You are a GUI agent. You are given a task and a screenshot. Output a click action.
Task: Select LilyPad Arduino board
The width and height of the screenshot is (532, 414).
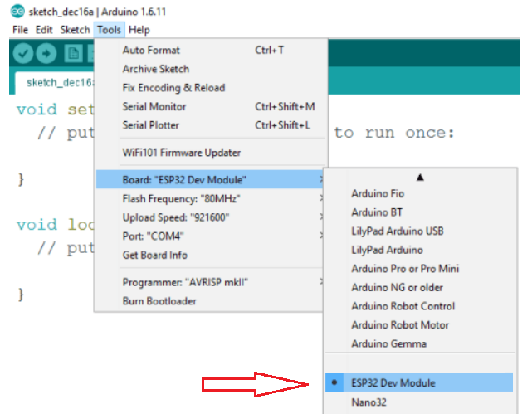pos(420,250)
